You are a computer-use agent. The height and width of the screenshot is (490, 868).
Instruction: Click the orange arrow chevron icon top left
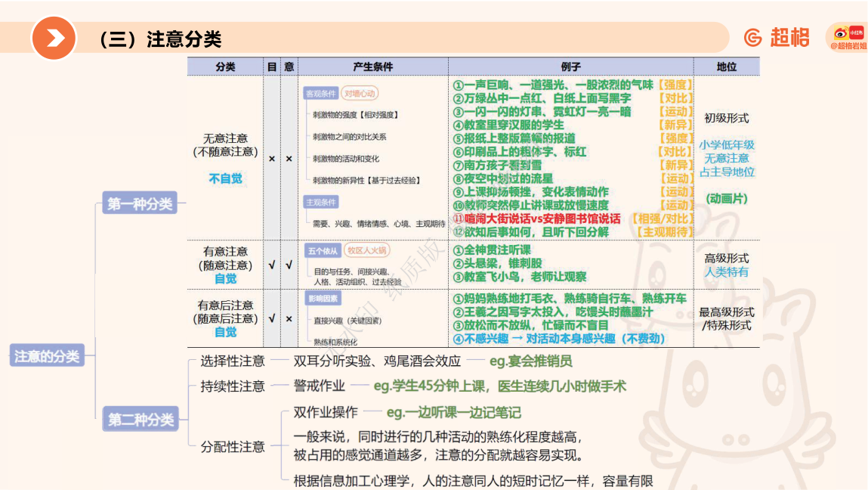click(x=53, y=33)
